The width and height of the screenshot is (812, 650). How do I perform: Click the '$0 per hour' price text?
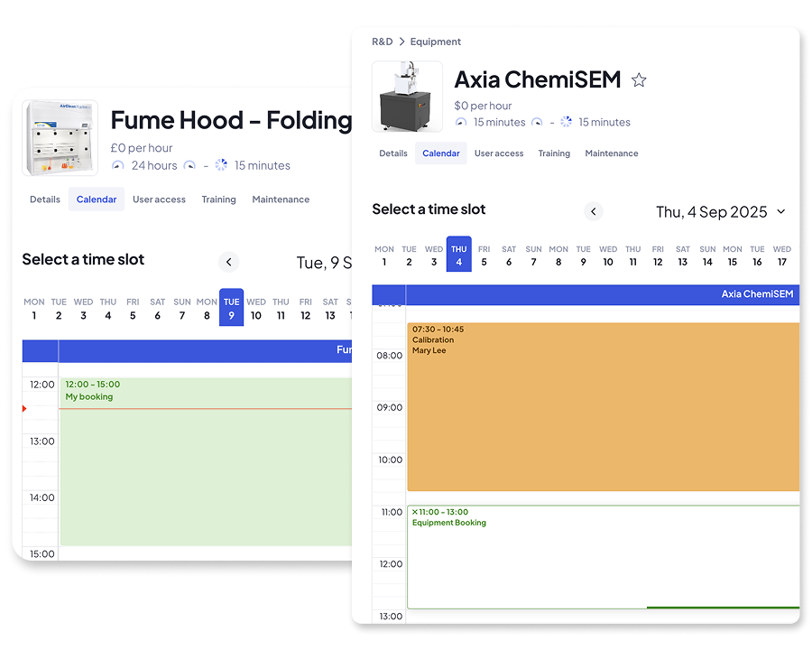click(x=483, y=106)
